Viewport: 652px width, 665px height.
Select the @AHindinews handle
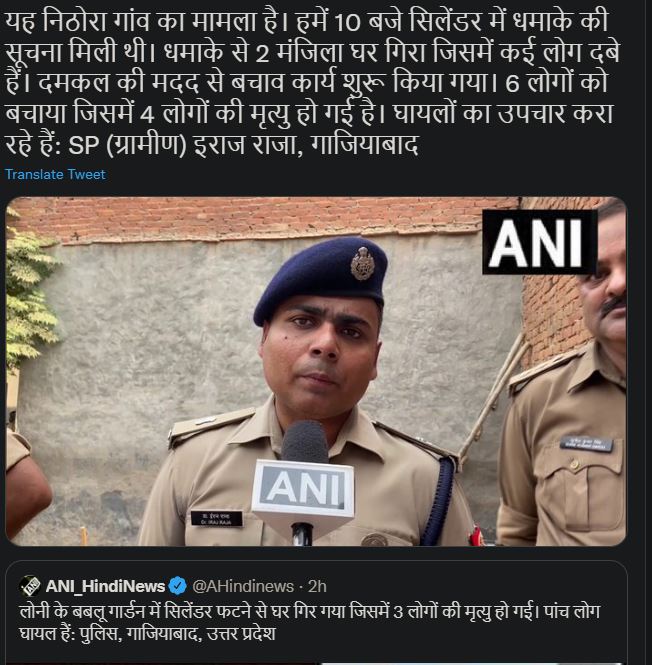click(x=243, y=586)
